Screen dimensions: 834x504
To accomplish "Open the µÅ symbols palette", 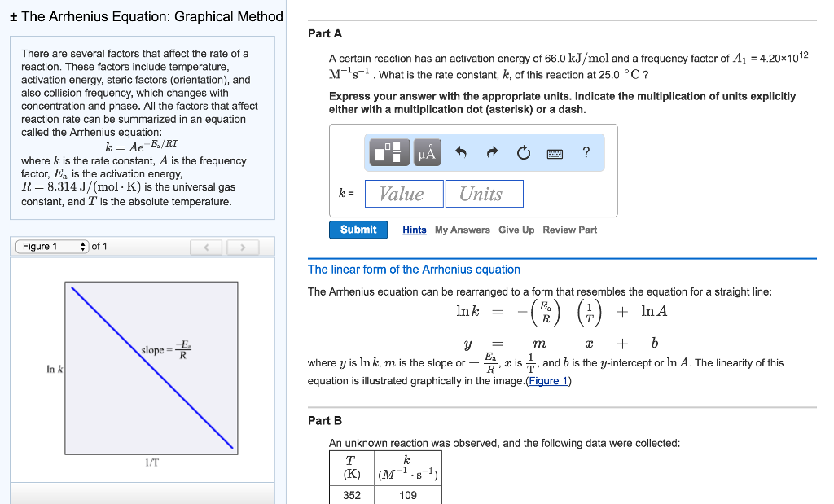I will pyautogui.click(x=427, y=152).
